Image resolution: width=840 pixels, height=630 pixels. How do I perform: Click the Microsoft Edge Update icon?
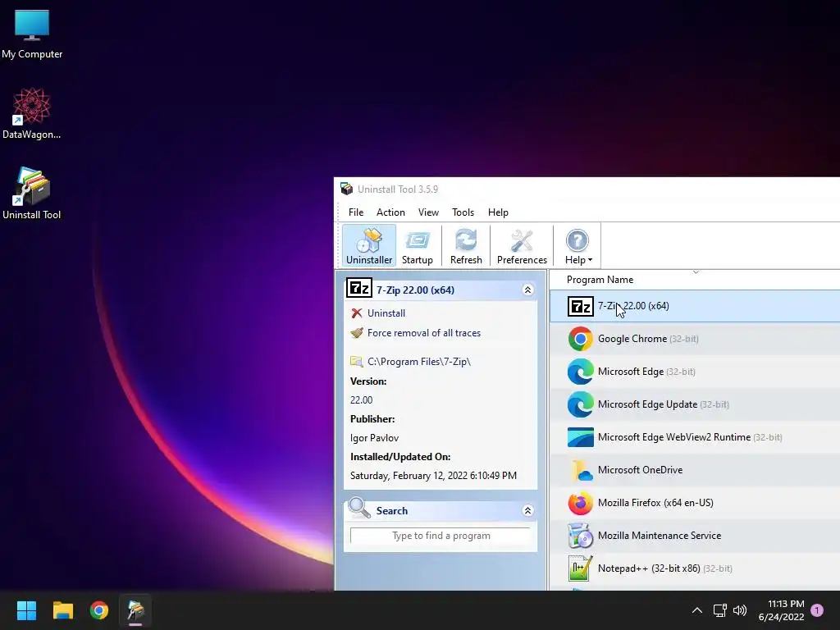[x=580, y=404]
